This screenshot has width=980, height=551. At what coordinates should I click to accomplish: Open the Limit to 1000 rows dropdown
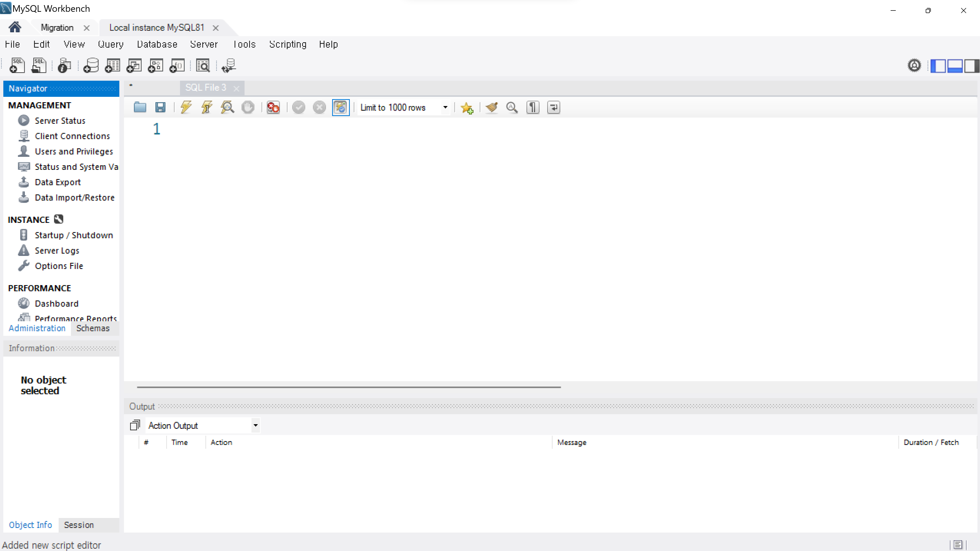pyautogui.click(x=445, y=107)
